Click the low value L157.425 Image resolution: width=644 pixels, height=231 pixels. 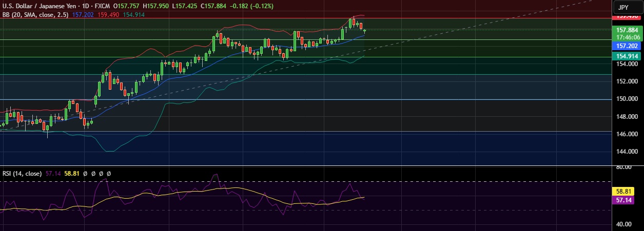[185, 6]
